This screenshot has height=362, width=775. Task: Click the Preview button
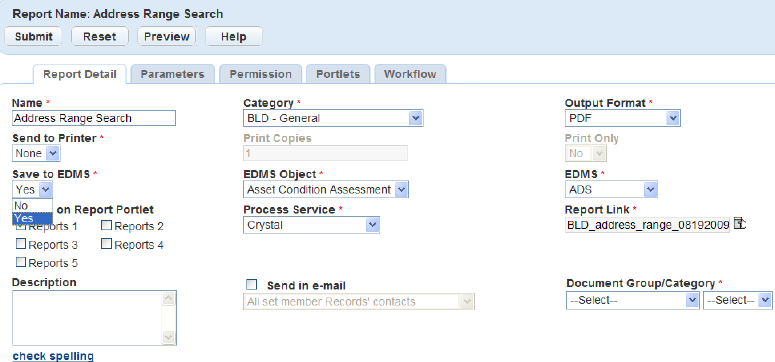pos(167,37)
